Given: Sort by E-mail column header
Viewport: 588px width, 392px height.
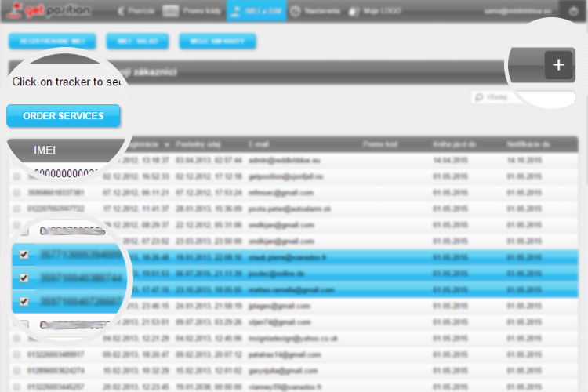Looking at the screenshot, I should coord(259,144).
